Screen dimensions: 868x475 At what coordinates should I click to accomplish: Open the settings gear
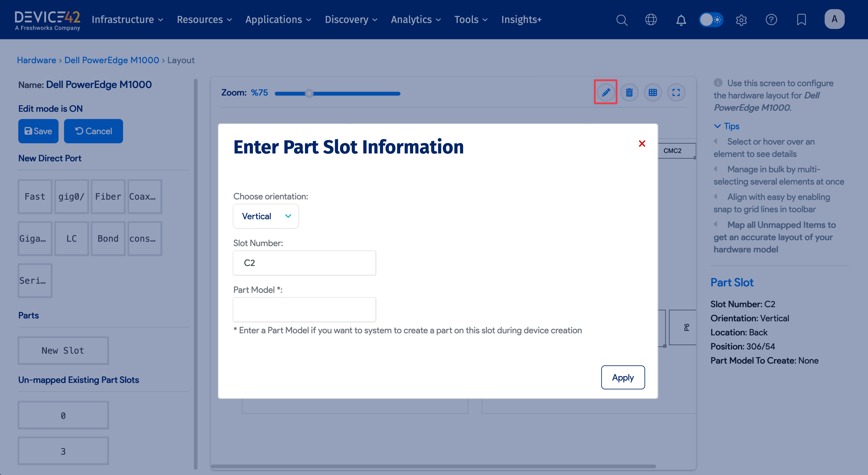(x=741, y=20)
